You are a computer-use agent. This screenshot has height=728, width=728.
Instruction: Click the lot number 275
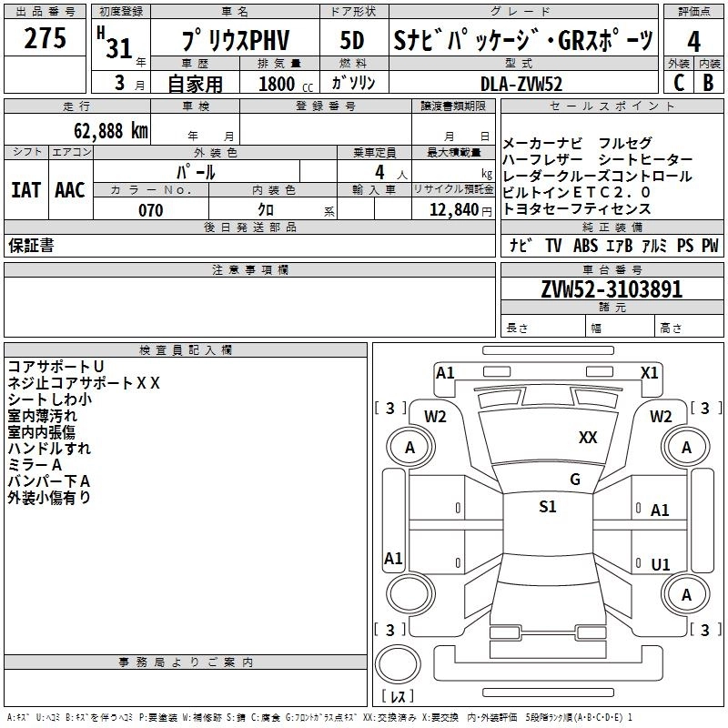[45, 38]
